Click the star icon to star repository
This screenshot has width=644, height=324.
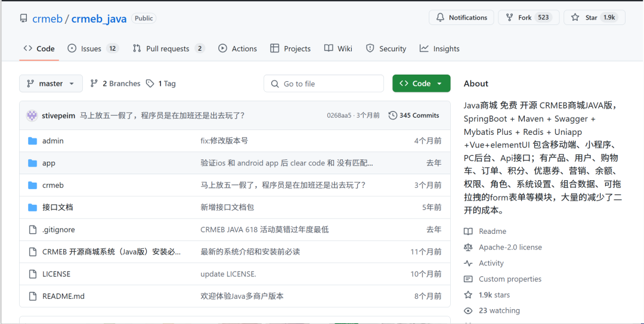coord(575,18)
